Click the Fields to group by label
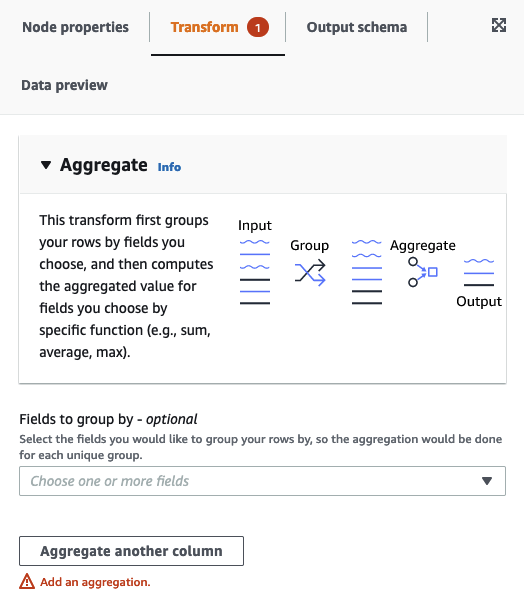The height and width of the screenshot is (613, 524). 108,419
